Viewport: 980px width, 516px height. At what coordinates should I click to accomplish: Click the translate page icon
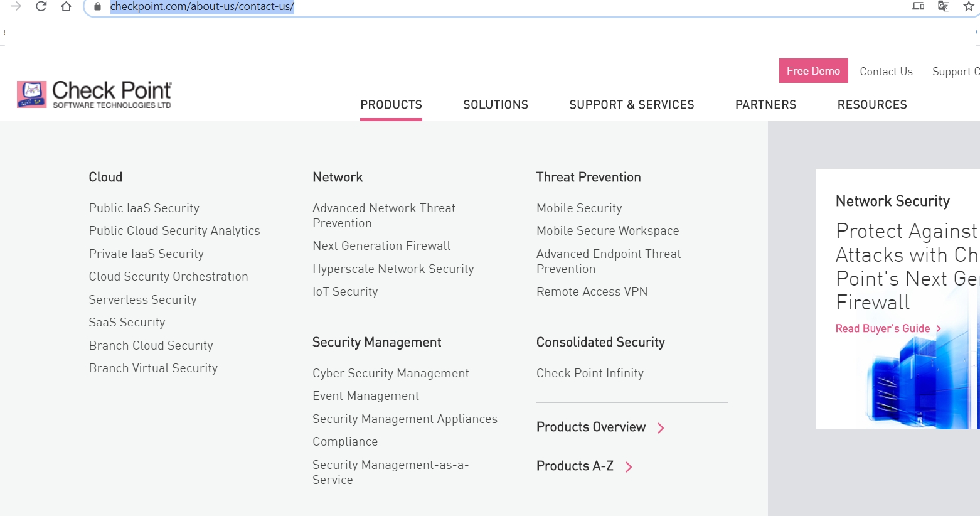pyautogui.click(x=943, y=6)
